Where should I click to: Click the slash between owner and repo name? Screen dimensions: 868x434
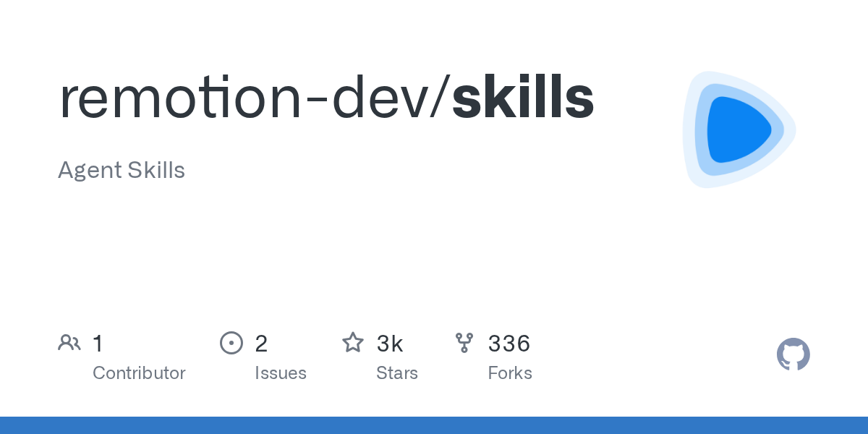443,98
